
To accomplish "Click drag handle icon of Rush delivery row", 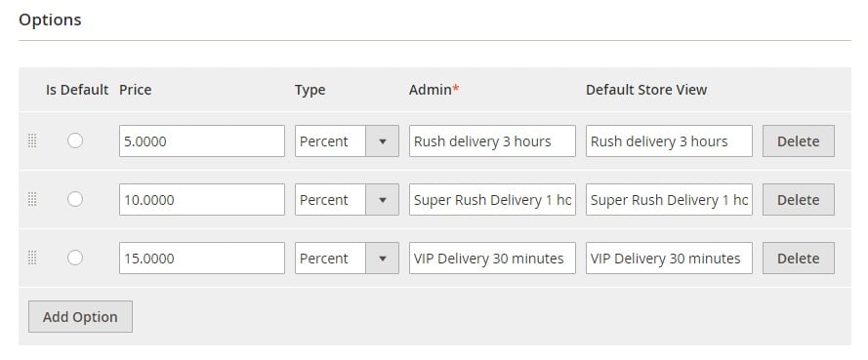I will [32, 141].
